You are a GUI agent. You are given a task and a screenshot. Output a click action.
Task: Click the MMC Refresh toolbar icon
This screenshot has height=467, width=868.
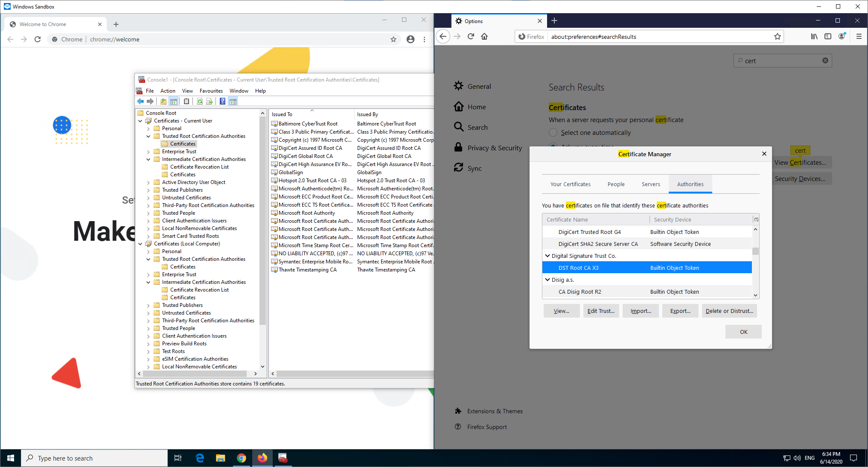tap(200, 102)
